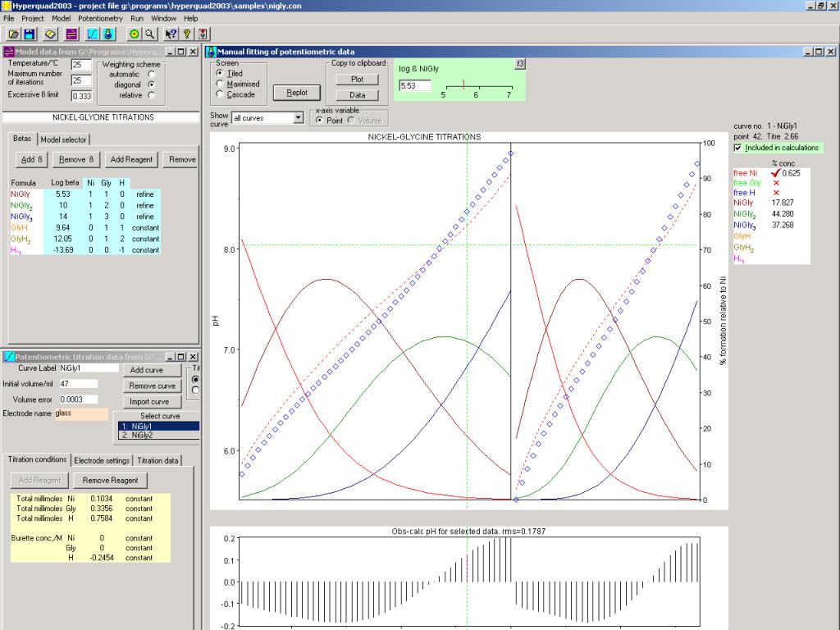Click Add Reagent in Betas tab
The image size is (840, 630).
click(x=131, y=159)
